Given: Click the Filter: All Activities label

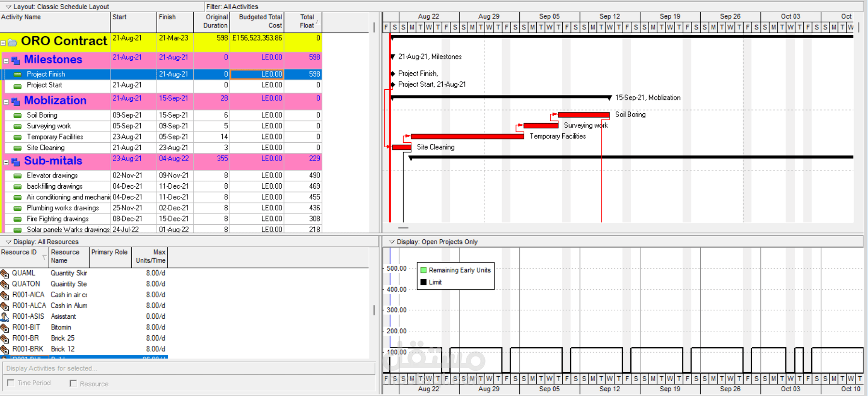Looking at the screenshot, I should (x=232, y=7).
